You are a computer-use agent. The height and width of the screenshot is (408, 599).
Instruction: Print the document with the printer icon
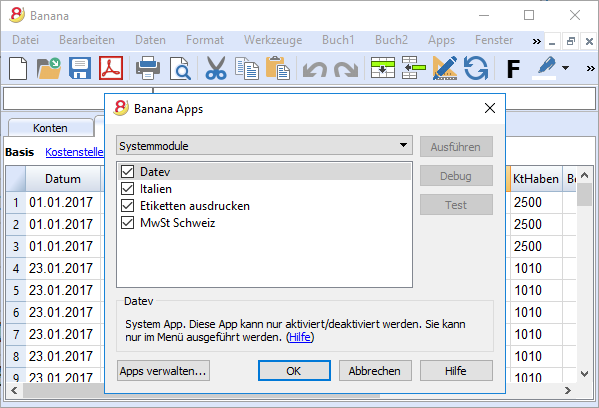[x=148, y=68]
